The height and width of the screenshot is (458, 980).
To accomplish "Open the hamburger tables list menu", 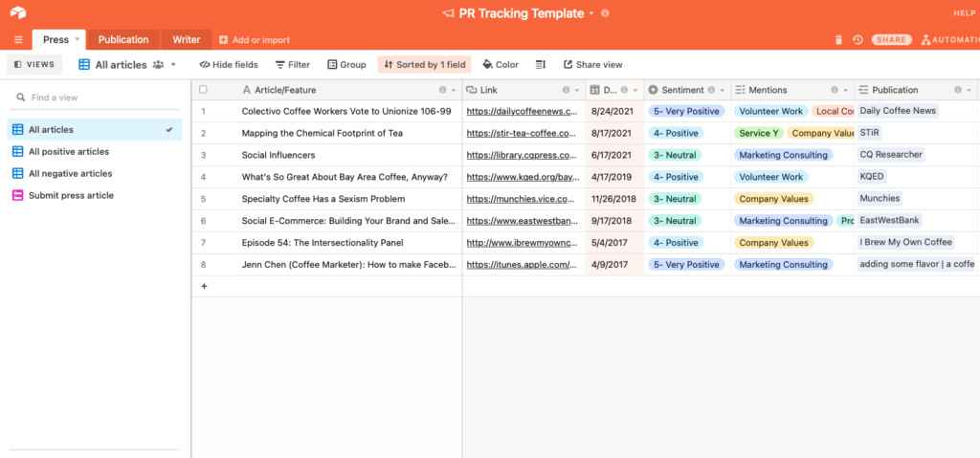I will pyautogui.click(x=18, y=39).
